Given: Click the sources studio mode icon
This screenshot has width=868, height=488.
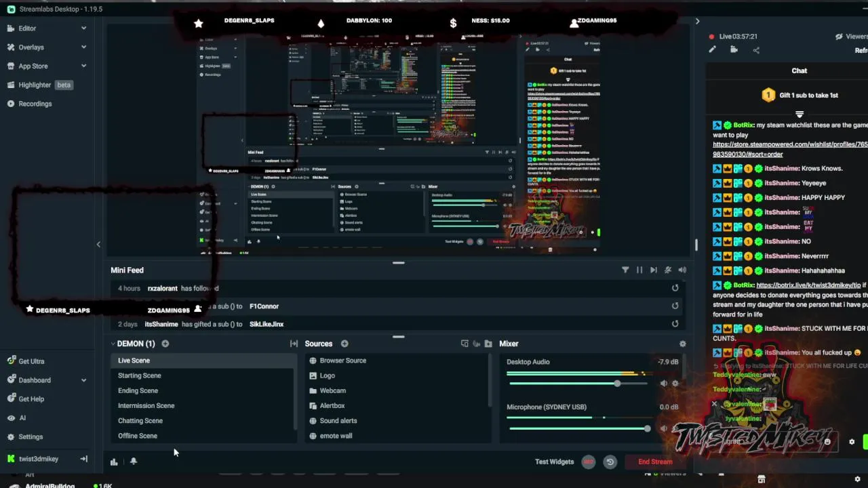Looking at the screenshot, I should [465, 344].
